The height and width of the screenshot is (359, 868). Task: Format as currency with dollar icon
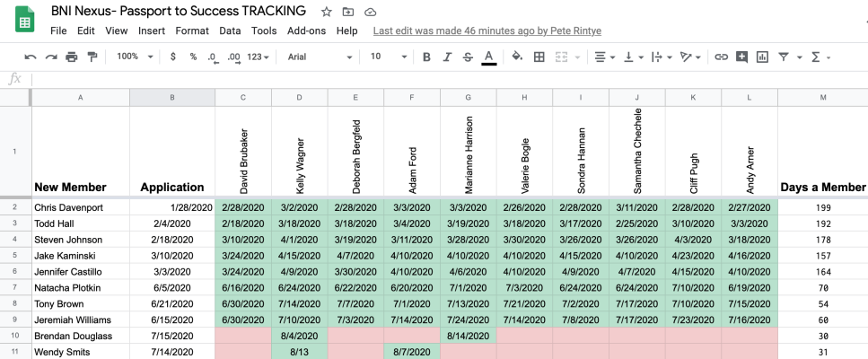point(173,57)
